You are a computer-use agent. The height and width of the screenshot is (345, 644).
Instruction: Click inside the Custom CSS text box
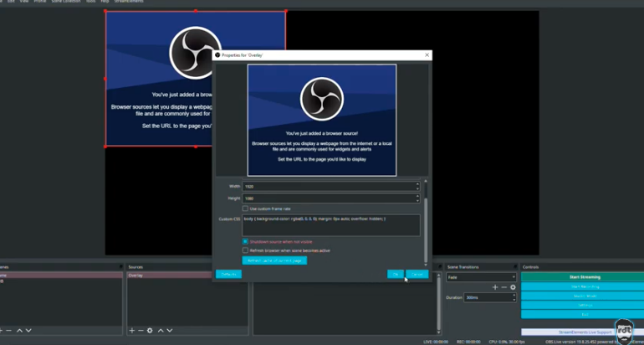point(331,225)
